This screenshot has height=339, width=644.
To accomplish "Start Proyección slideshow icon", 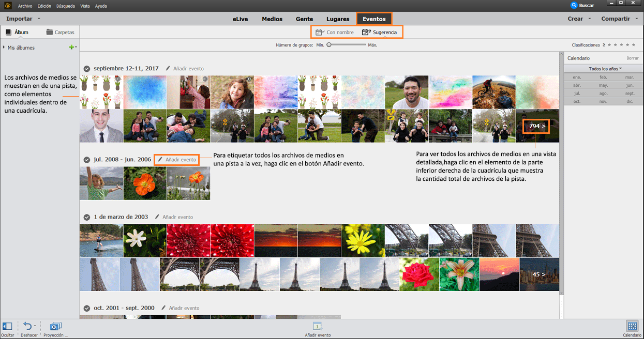I will [55, 326].
